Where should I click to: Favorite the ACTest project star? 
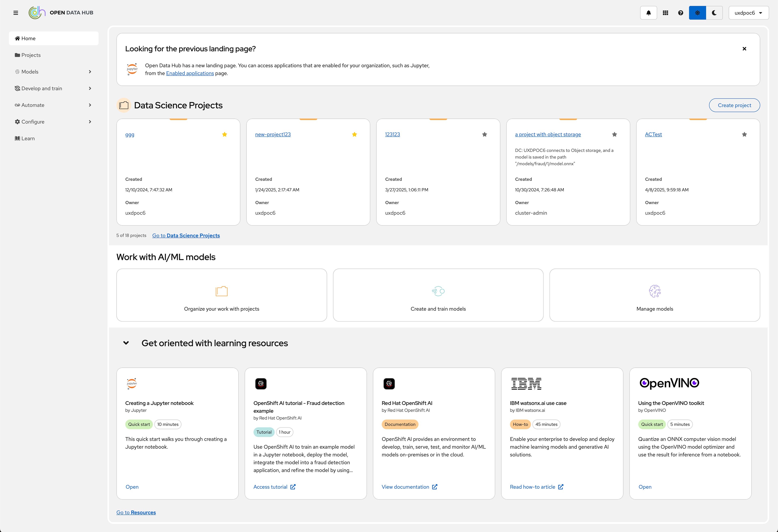pos(744,134)
